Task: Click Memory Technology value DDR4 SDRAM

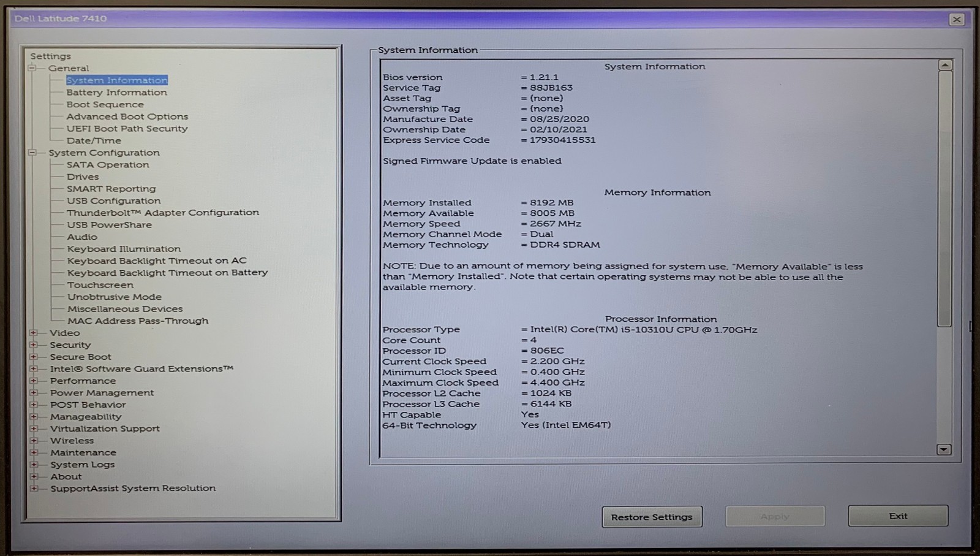Action: pos(565,245)
